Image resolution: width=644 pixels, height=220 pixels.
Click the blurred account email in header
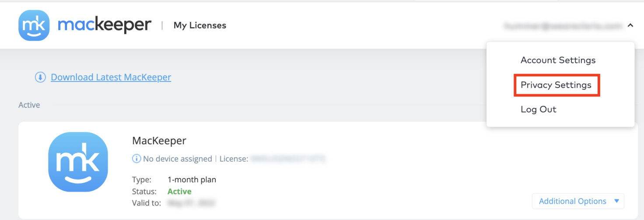[563, 26]
